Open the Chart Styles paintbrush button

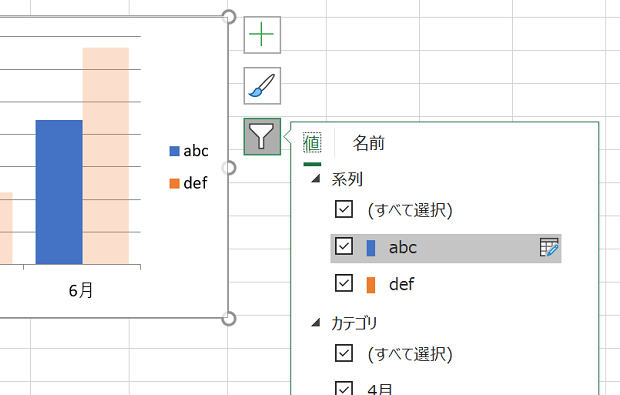coord(262,86)
